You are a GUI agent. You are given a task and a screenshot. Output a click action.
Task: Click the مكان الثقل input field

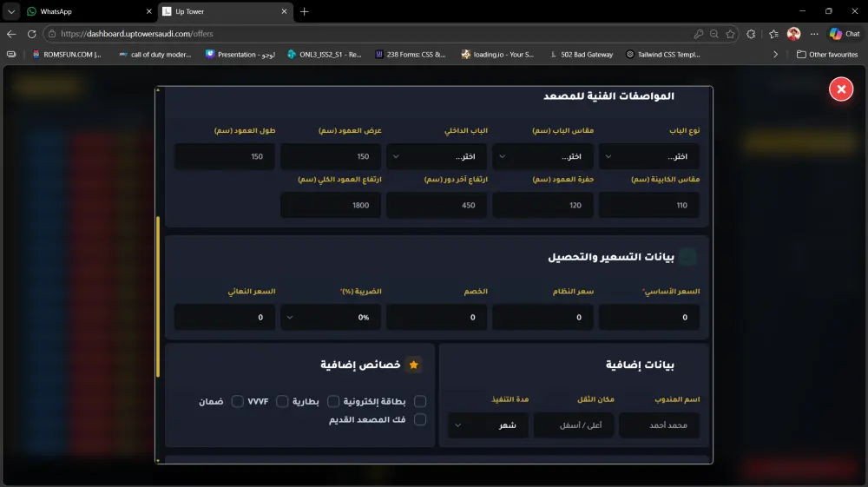[x=574, y=425]
